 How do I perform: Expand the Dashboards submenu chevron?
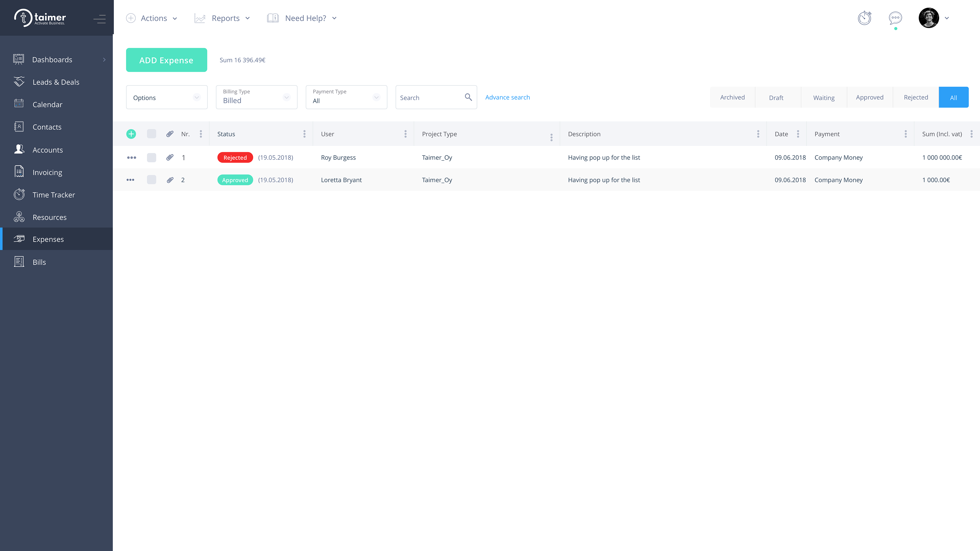[104, 60]
